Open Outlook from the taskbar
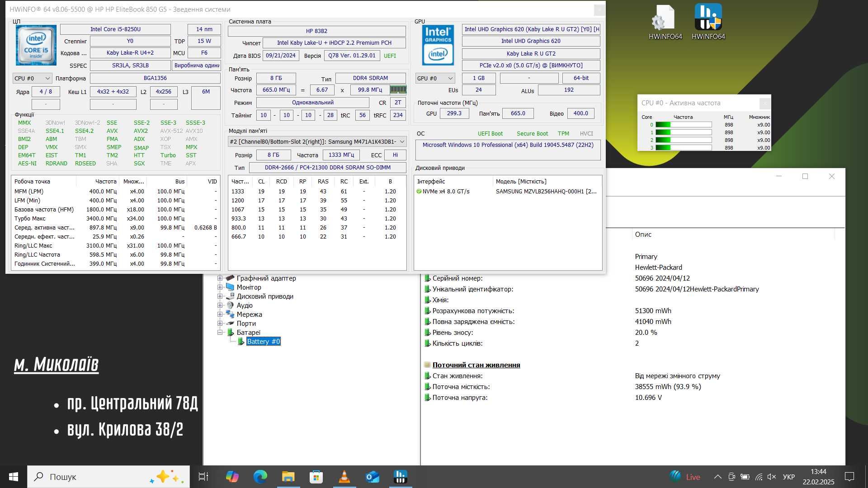The height and width of the screenshot is (488, 868). (x=373, y=477)
